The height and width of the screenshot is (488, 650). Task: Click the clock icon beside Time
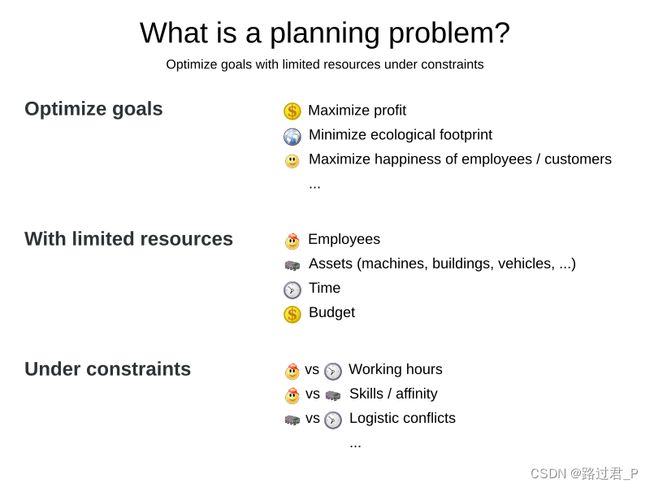[292, 290]
